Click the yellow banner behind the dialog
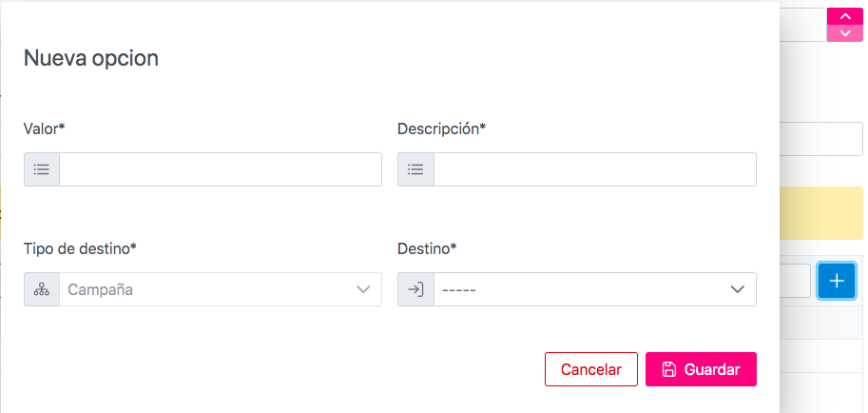 (x=821, y=212)
